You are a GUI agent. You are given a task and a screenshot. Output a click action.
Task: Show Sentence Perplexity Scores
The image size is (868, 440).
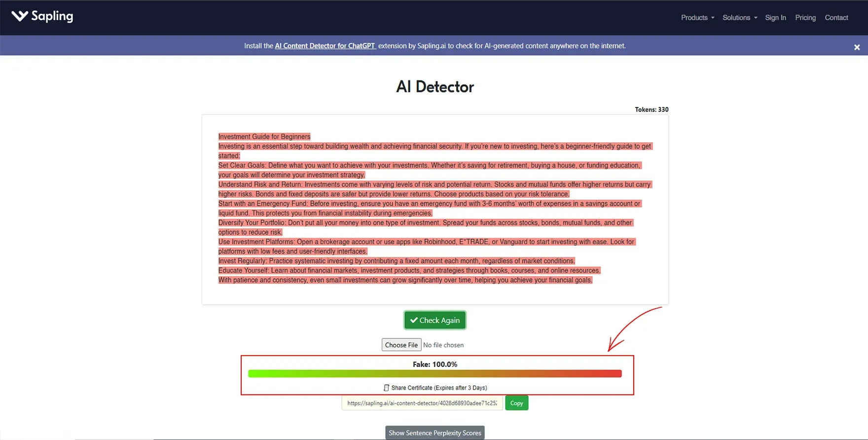pyautogui.click(x=435, y=433)
